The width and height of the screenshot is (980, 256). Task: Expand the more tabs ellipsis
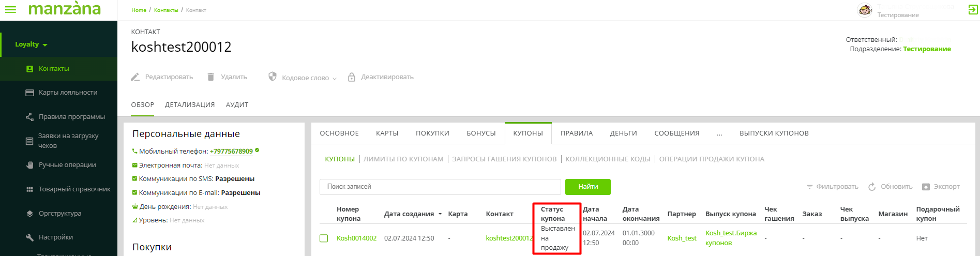click(719, 133)
